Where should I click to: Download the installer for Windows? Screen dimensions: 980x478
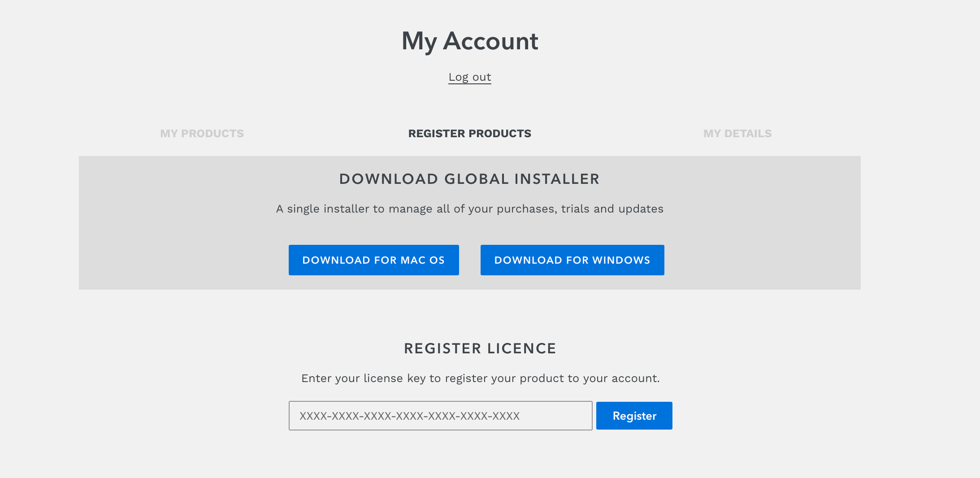click(x=572, y=260)
